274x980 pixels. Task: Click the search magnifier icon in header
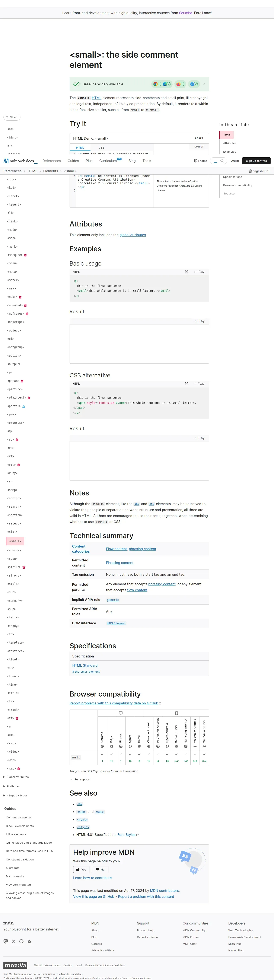click(x=222, y=161)
